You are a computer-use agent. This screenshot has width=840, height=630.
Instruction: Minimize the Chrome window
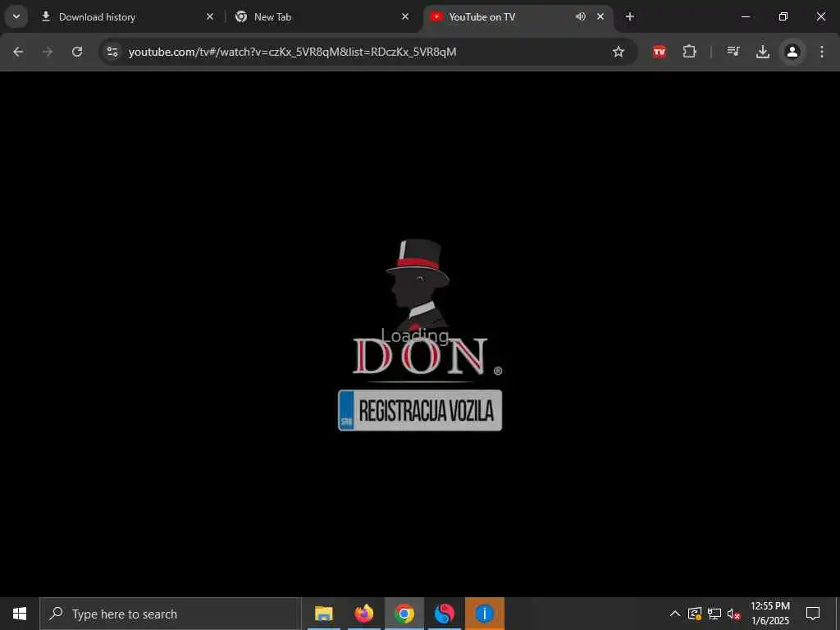click(745, 16)
